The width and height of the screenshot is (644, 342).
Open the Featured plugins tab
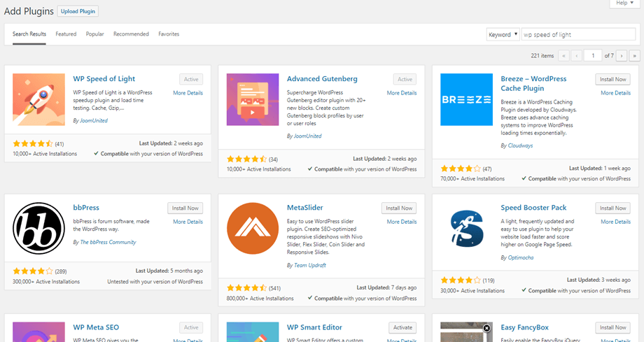[x=66, y=34]
